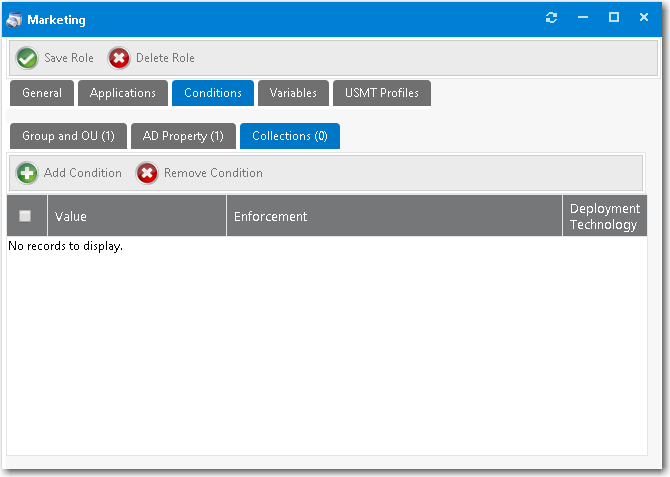This screenshot has height=477, width=670.
Task: Click the Add Condition label
Action: pos(82,173)
